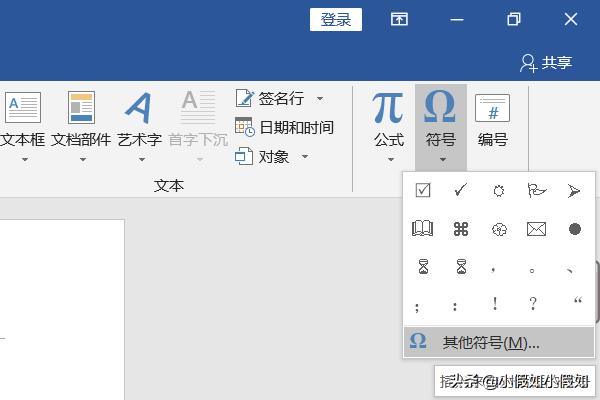The width and height of the screenshot is (600, 400).
Task: Expand the 公式 dropdown arrow
Action: click(391, 159)
